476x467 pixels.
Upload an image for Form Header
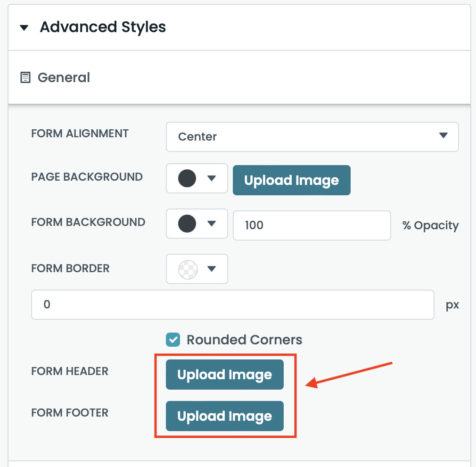224,375
